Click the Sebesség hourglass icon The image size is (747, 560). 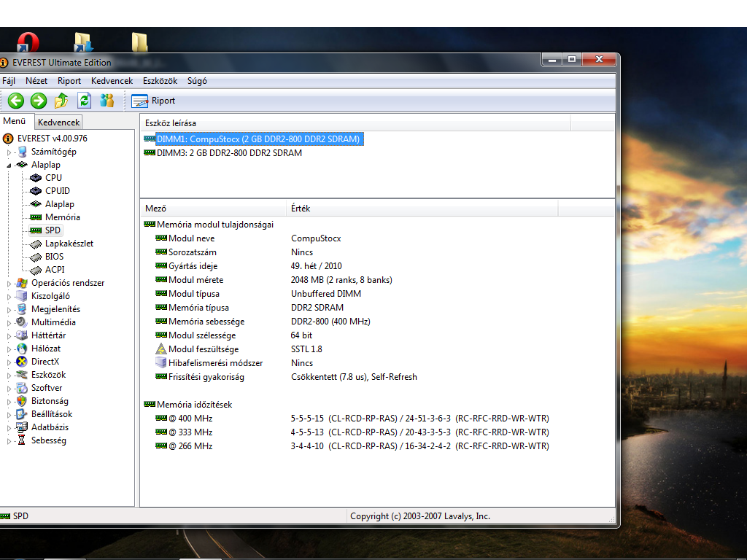22,440
